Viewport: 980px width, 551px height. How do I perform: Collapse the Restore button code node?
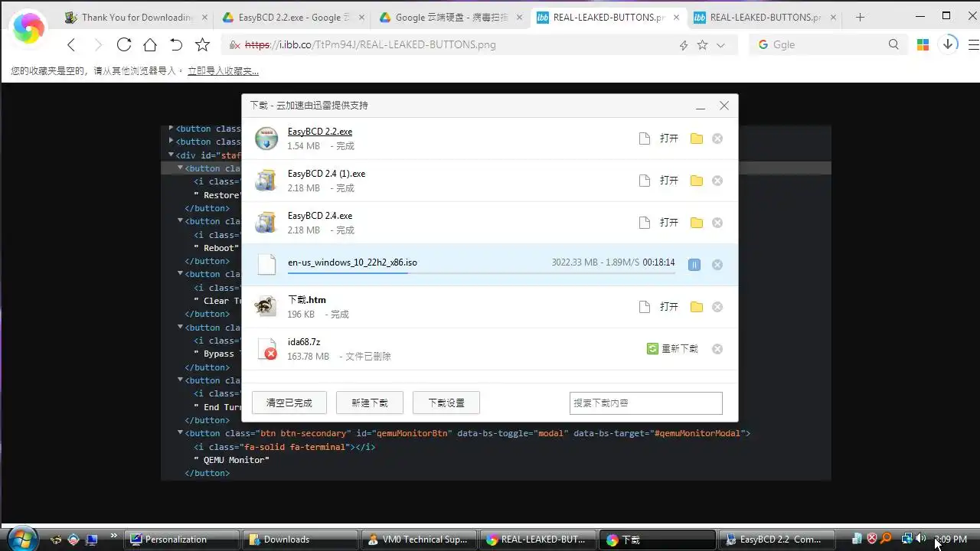(x=181, y=168)
